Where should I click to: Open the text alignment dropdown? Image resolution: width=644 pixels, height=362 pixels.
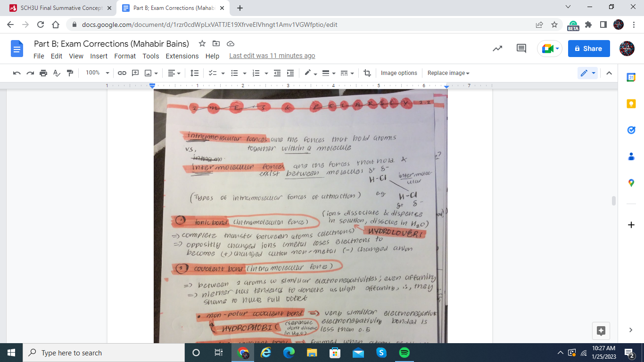[174, 73]
